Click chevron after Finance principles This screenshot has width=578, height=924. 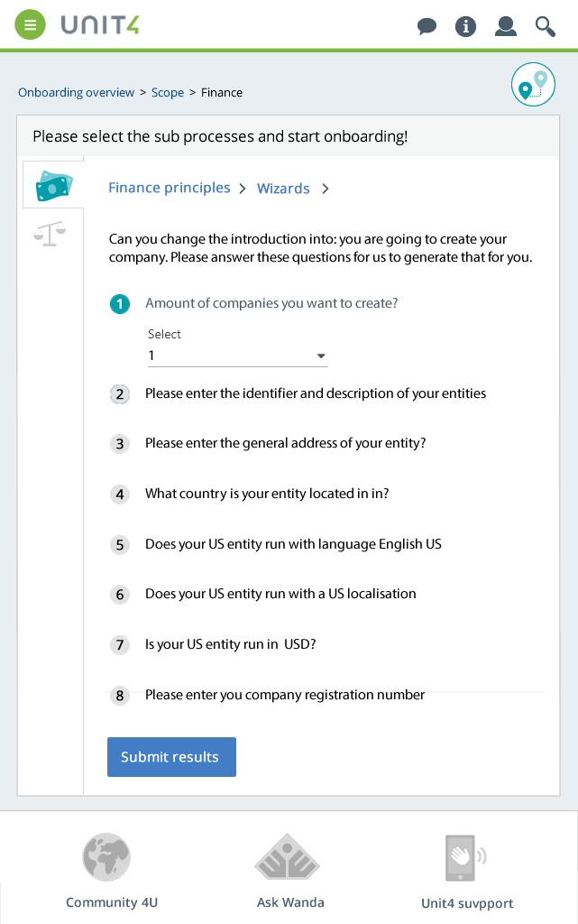[243, 189]
